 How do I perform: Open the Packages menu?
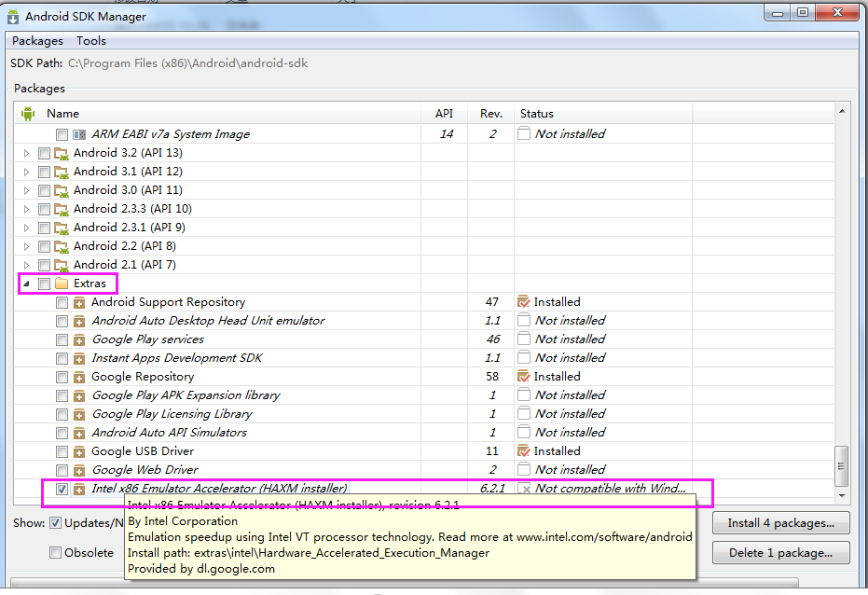[37, 41]
